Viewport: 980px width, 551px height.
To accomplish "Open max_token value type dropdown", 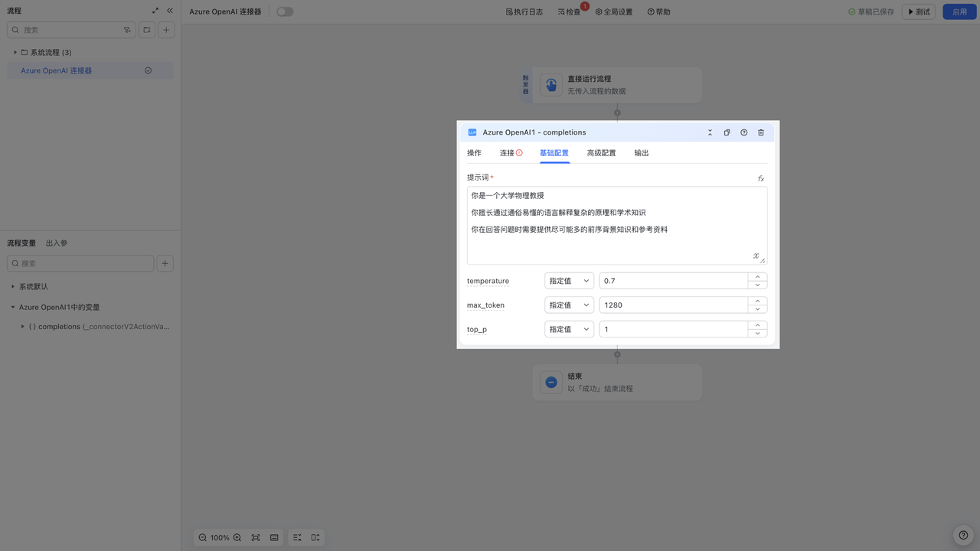I will pyautogui.click(x=569, y=305).
